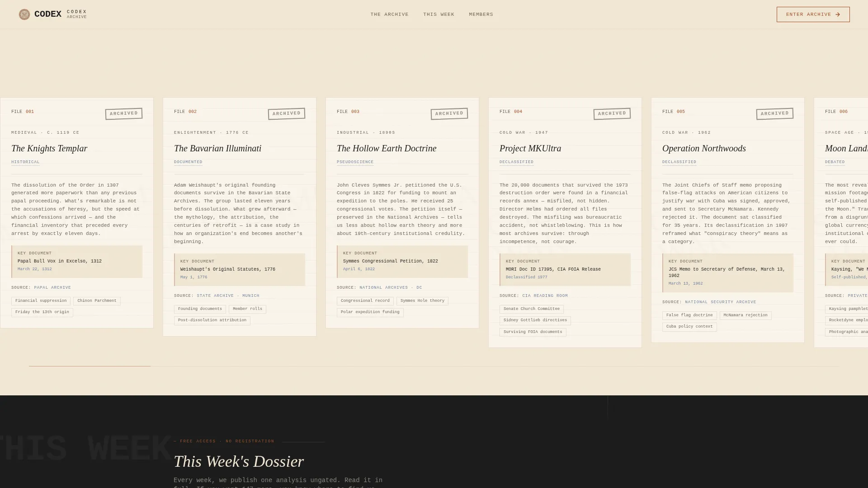Screen dimensions: 868x488
Task: Click FILE 004 label
Action: click(511, 112)
